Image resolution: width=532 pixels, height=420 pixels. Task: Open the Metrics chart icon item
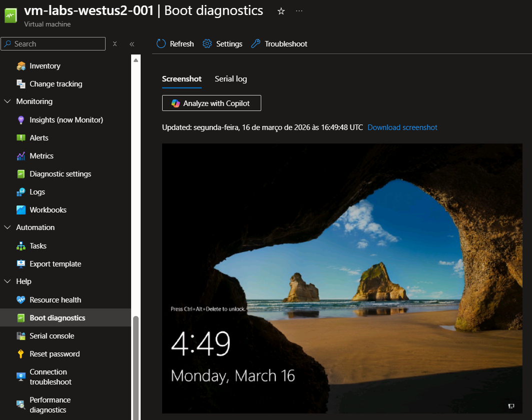click(x=21, y=156)
